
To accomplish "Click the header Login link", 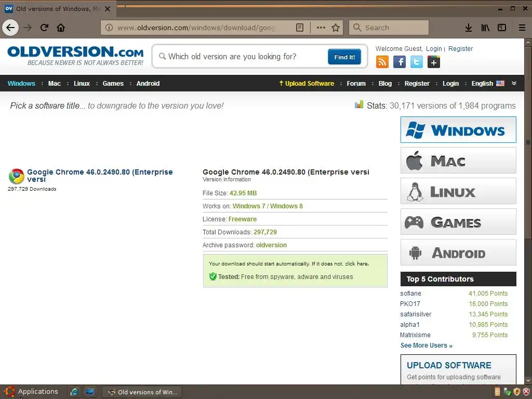I will 434,48.
